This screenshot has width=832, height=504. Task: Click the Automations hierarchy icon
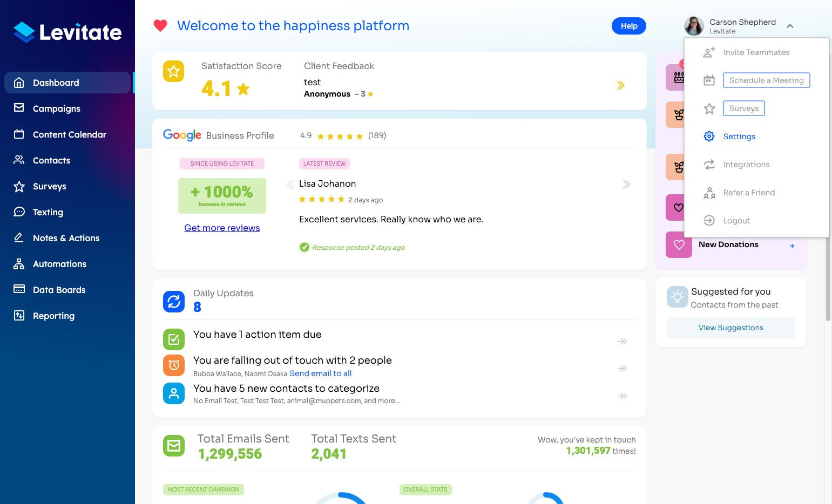tap(19, 263)
